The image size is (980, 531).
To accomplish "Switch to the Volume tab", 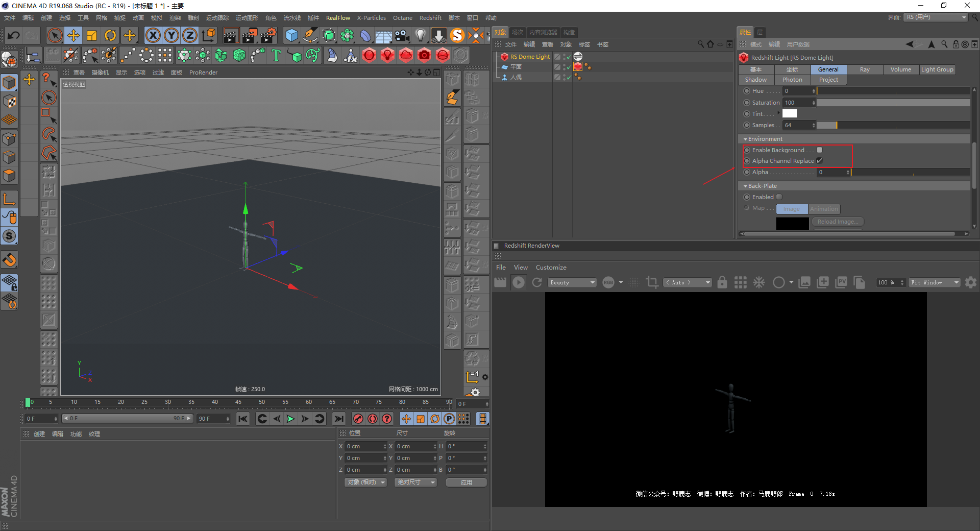I will pos(901,69).
